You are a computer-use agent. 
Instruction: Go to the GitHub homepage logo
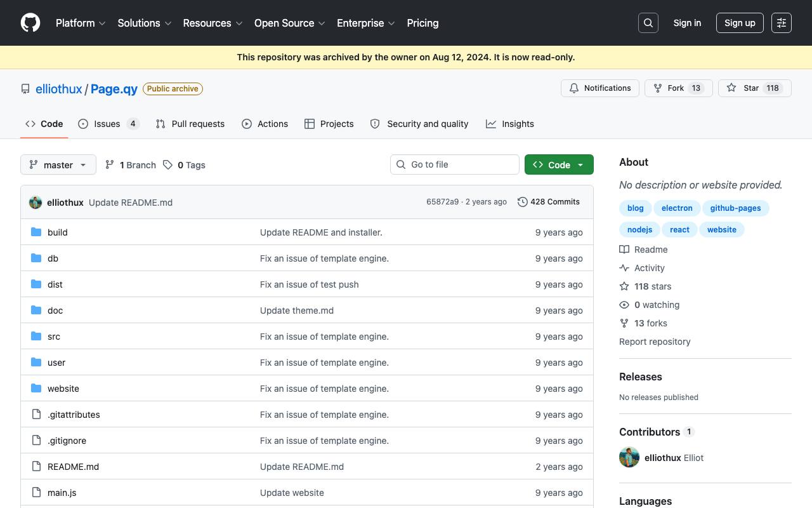pos(30,23)
